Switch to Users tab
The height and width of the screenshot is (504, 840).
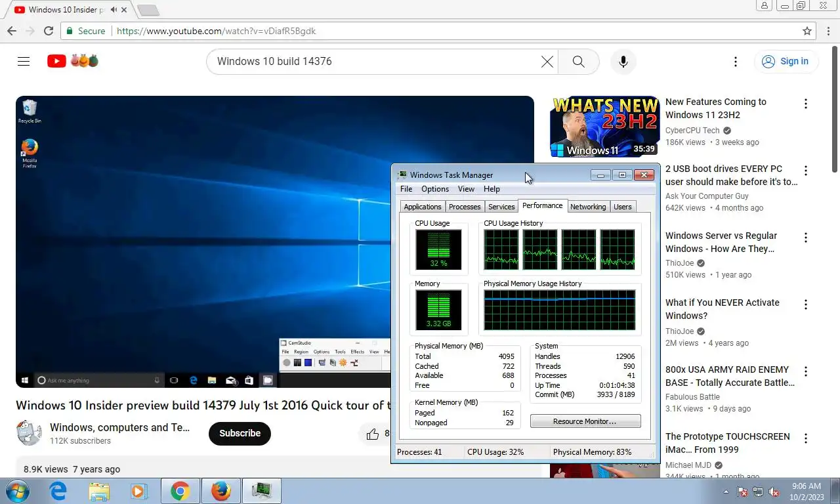[x=623, y=207]
